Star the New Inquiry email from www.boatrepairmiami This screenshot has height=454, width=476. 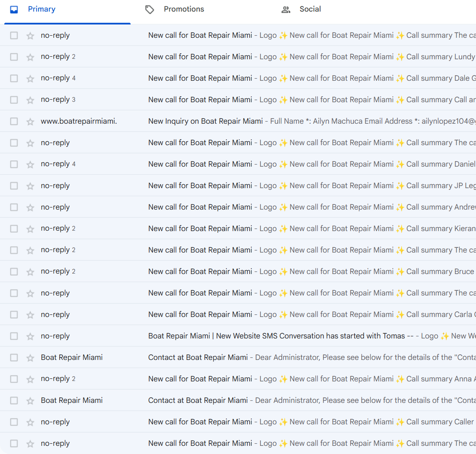tap(30, 121)
